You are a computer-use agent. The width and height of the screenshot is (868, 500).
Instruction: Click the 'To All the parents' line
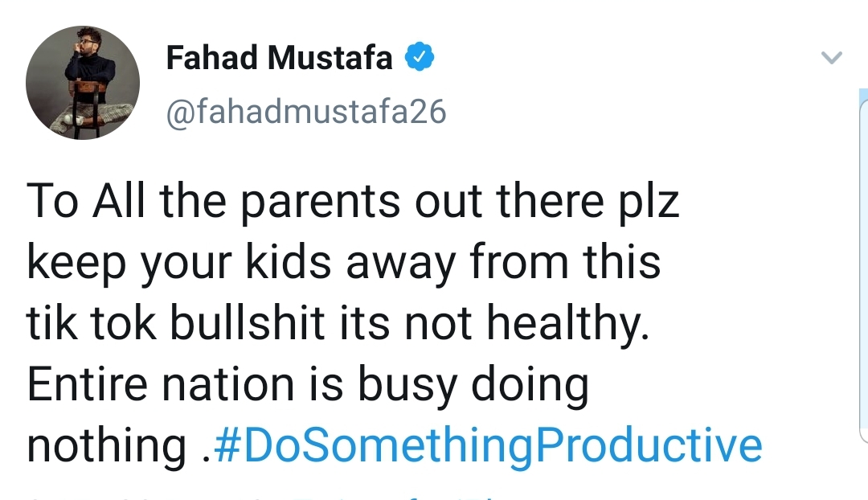click(x=353, y=201)
